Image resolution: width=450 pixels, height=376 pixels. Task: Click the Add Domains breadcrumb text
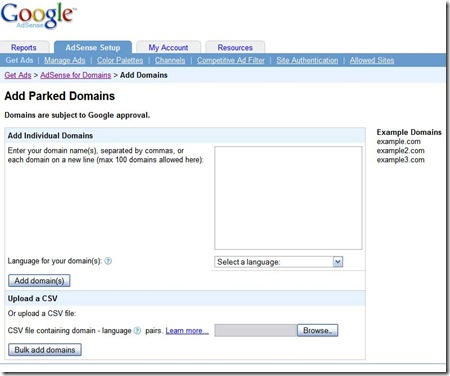[x=144, y=75]
